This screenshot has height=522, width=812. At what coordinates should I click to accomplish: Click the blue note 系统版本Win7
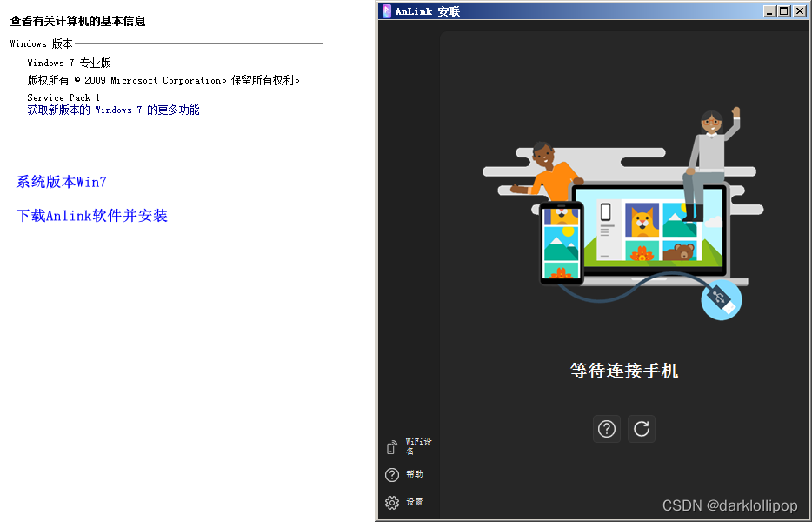[61, 182]
